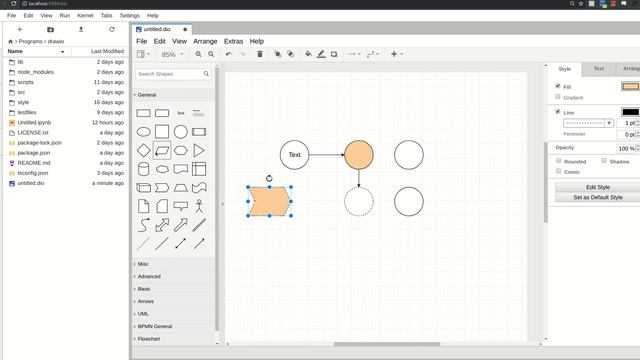640x360 pixels.
Task: Select the bidirectional arrow shape
Action: click(162, 225)
